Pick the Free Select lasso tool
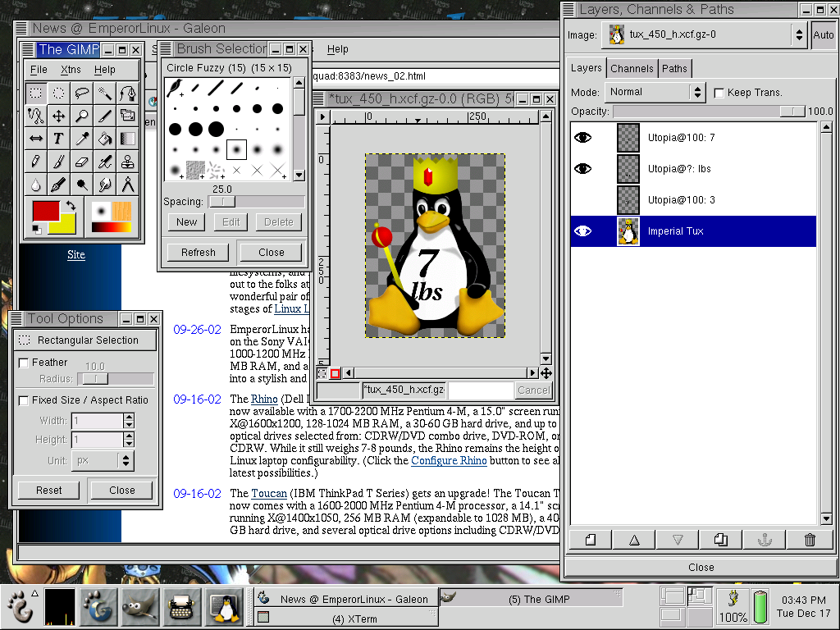The height and width of the screenshot is (630, 840). 81,94
